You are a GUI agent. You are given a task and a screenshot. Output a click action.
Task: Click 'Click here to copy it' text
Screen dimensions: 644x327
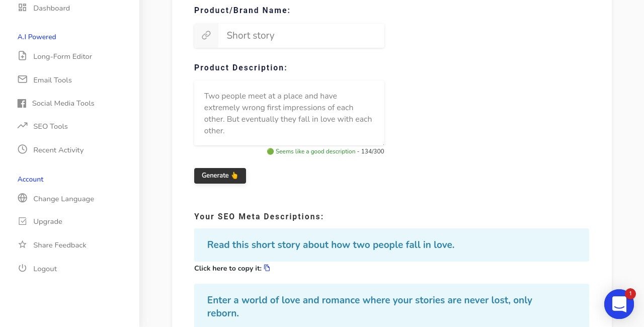pyautogui.click(x=228, y=268)
